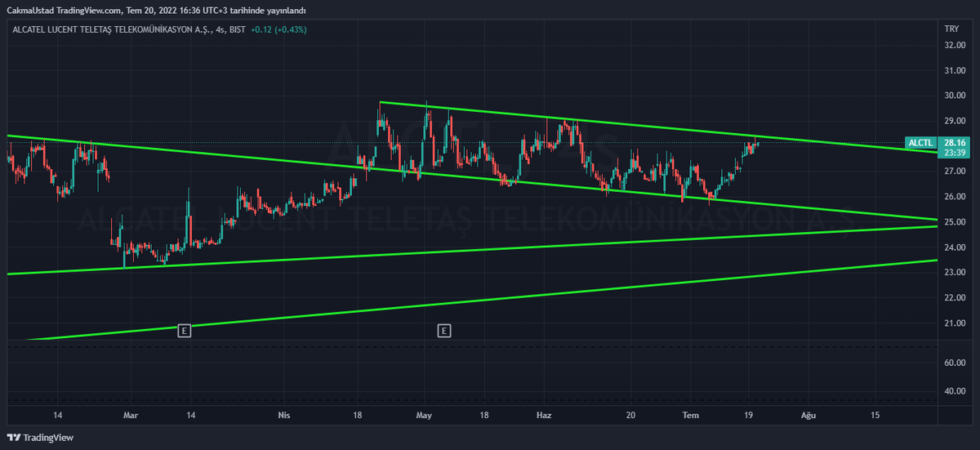Click the 29.00 price axis label
The height and width of the screenshot is (450, 980).
[x=954, y=121]
